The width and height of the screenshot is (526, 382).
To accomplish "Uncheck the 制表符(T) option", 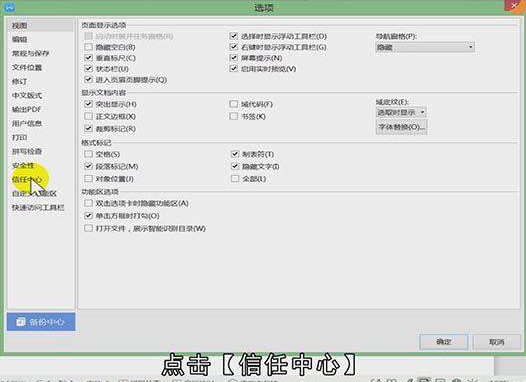I will (235, 154).
